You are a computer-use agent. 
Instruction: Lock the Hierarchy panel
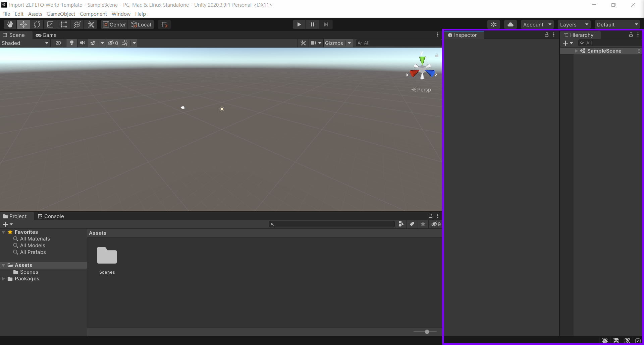pyautogui.click(x=631, y=35)
